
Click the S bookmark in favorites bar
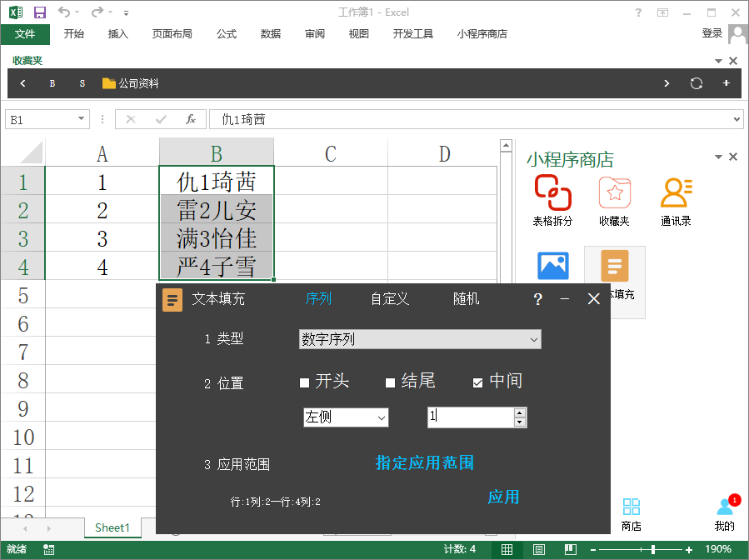[82, 83]
